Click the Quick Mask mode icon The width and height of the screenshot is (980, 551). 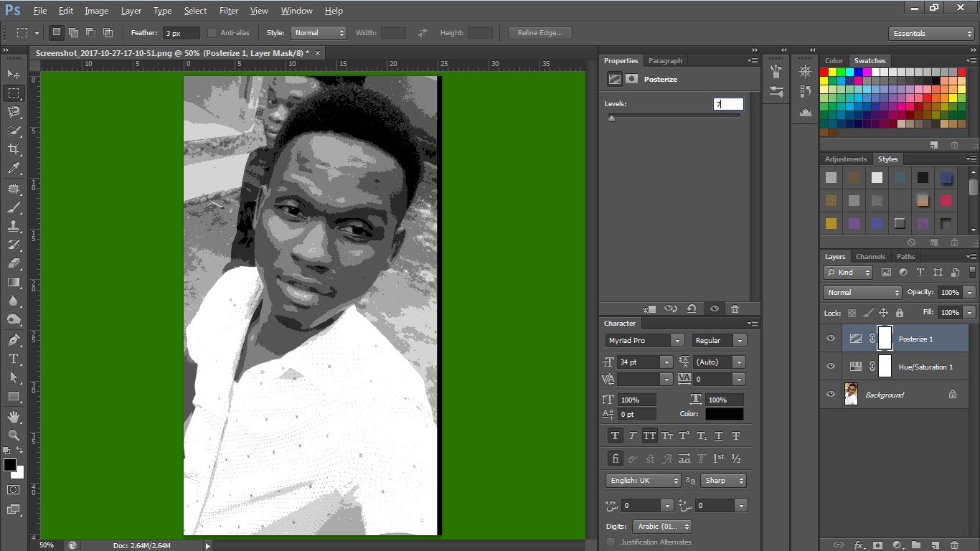(x=14, y=489)
